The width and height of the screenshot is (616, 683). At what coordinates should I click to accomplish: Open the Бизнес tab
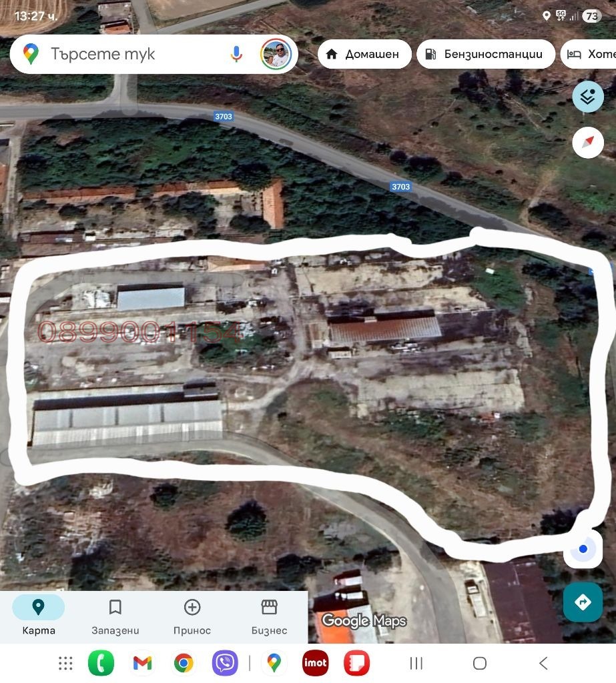[269, 616]
